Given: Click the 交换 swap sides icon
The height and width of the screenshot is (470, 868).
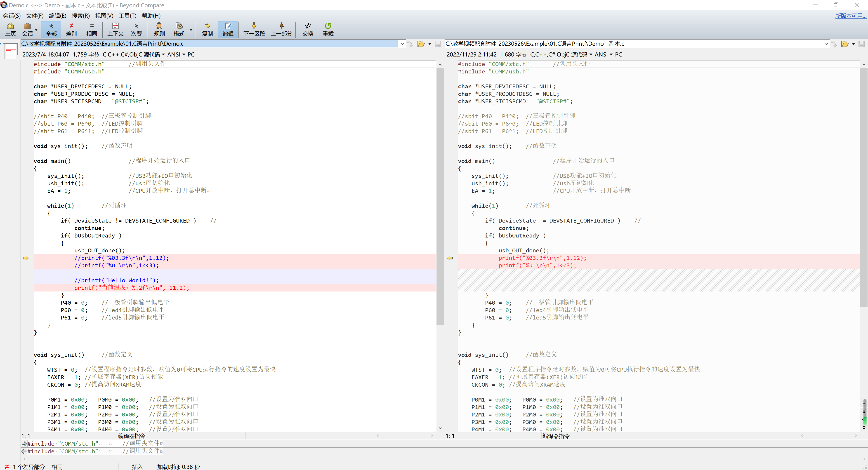Looking at the screenshot, I should [x=308, y=29].
